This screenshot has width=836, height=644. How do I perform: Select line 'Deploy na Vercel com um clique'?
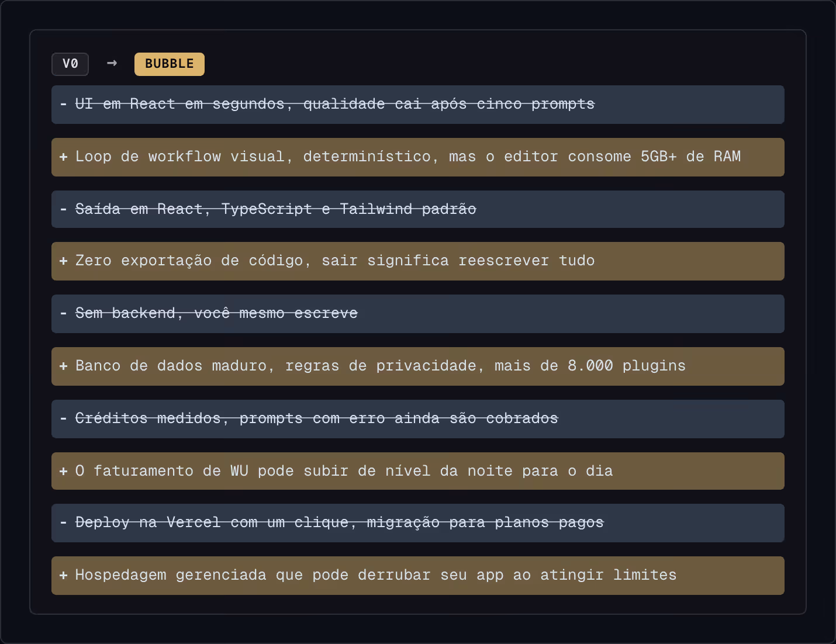click(x=418, y=523)
